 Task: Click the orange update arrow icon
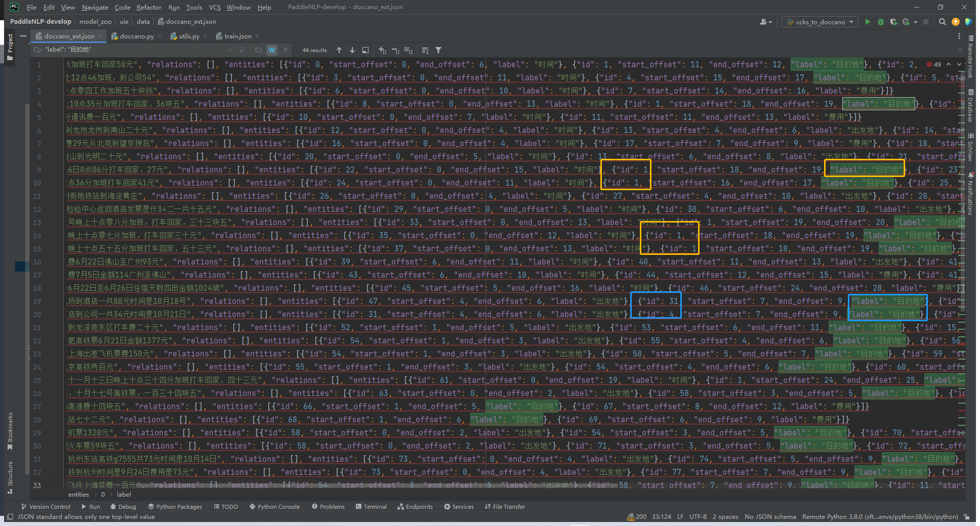[956, 22]
